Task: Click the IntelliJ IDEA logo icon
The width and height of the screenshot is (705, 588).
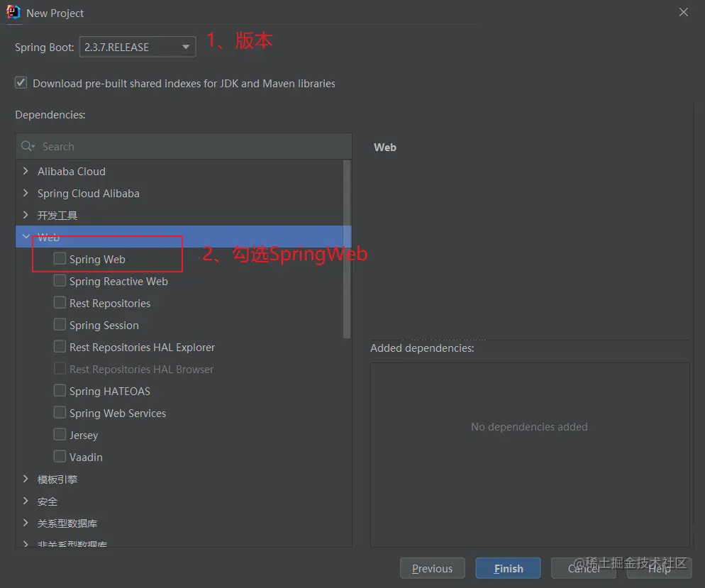Action: click(x=13, y=12)
